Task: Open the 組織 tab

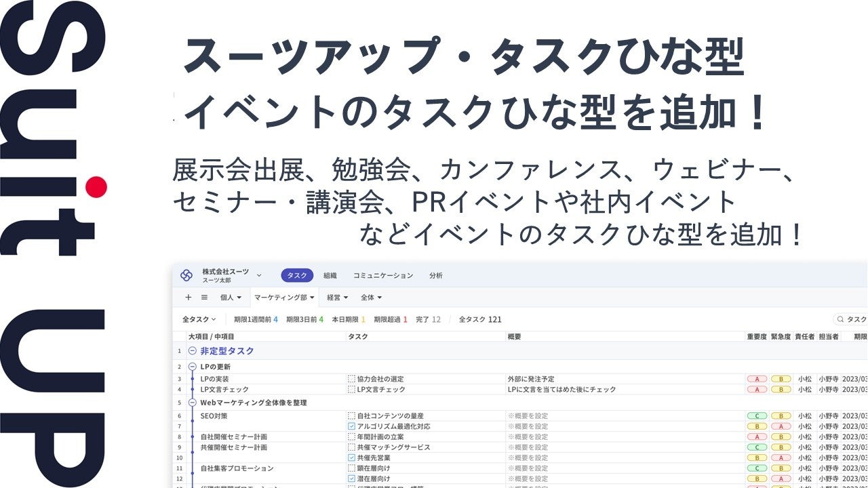Action: [x=330, y=275]
